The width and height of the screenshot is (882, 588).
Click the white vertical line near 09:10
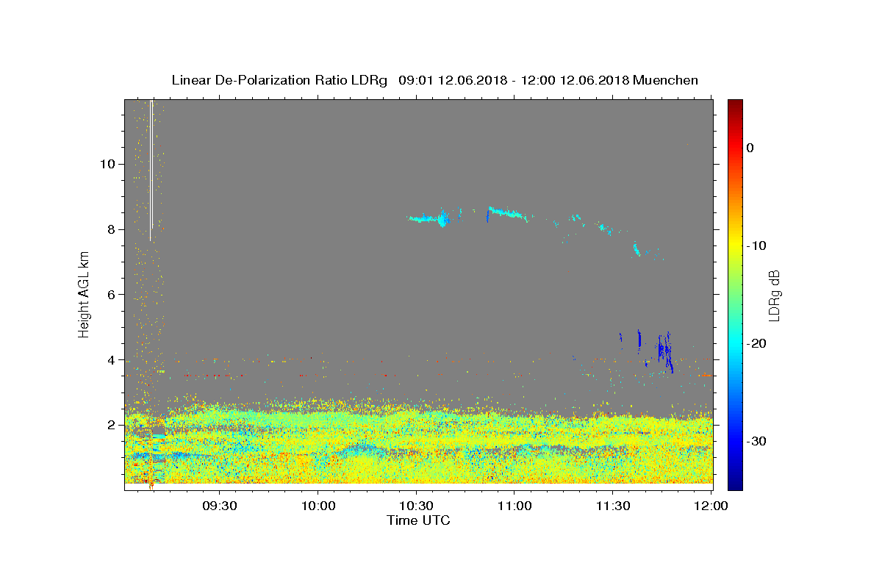(151, 170)
